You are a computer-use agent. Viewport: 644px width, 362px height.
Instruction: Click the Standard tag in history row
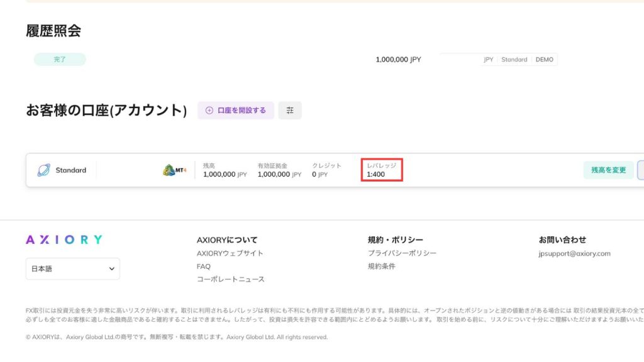coord(514,60)
